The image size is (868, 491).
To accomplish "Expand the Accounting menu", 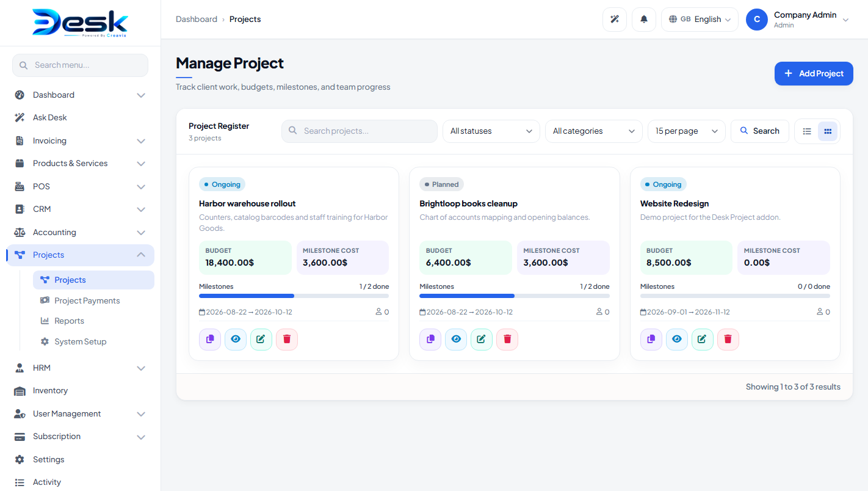I will [x=80, y=233].
